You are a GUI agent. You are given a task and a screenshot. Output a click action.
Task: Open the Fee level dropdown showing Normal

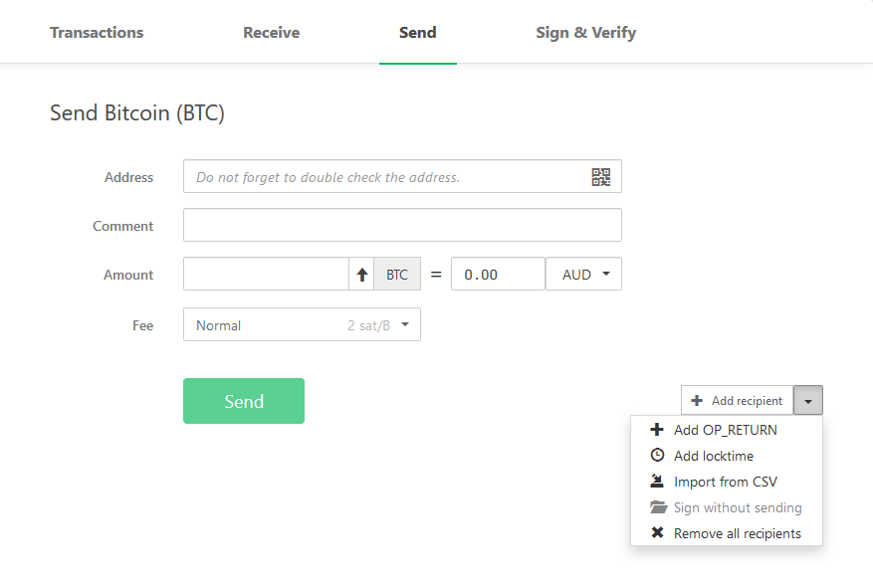tap(302, 324)
